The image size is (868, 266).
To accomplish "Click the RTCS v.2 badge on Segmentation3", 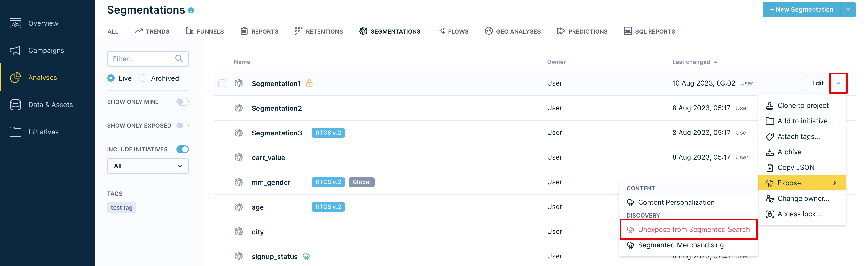I will point(328,133).
